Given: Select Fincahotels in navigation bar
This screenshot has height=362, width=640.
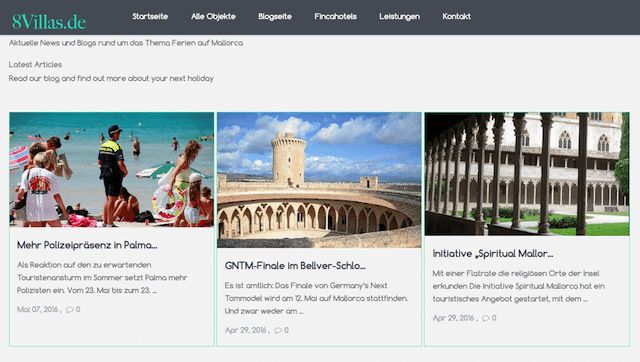Looking at the screenshot, I should 336,16.
